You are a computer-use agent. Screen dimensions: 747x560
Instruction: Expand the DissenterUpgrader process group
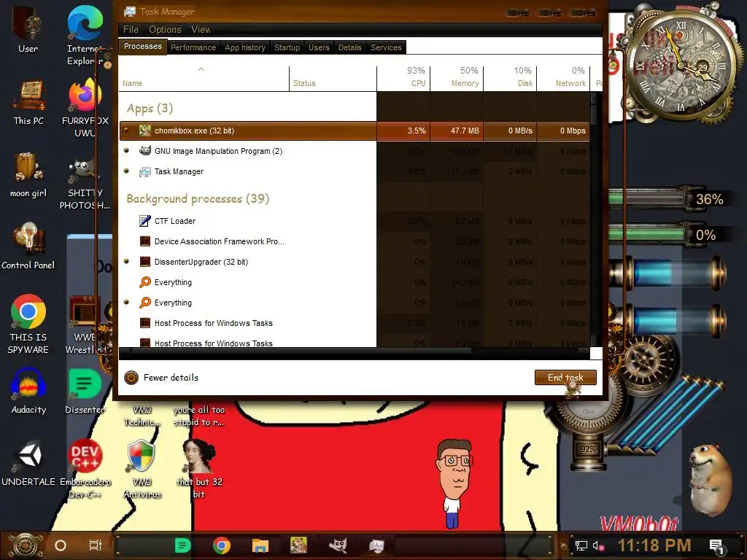pos(126,261)
